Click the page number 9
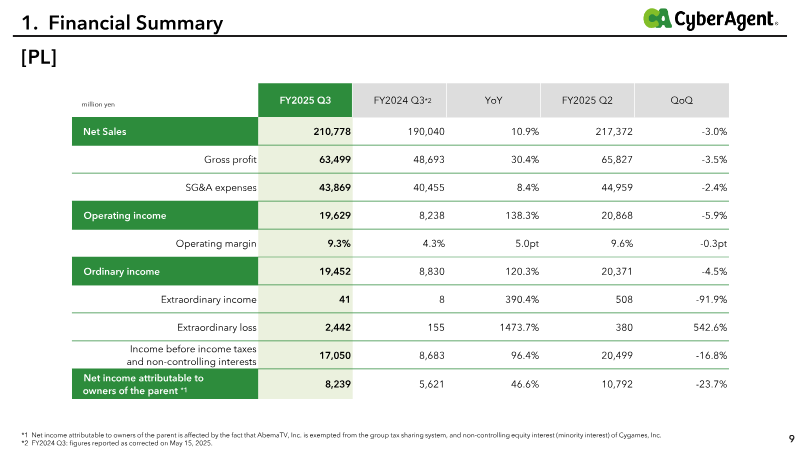The width and height of the screenshot is (800, 450). coord(791,439)
